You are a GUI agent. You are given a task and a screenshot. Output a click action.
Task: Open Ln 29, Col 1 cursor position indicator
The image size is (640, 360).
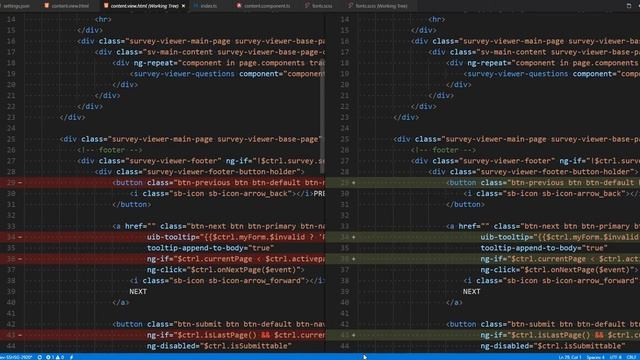pyautogui.click(x=570, y=357)
